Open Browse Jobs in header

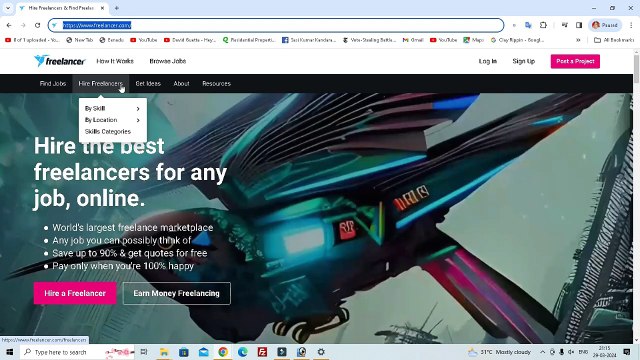(x=168, y=61)
